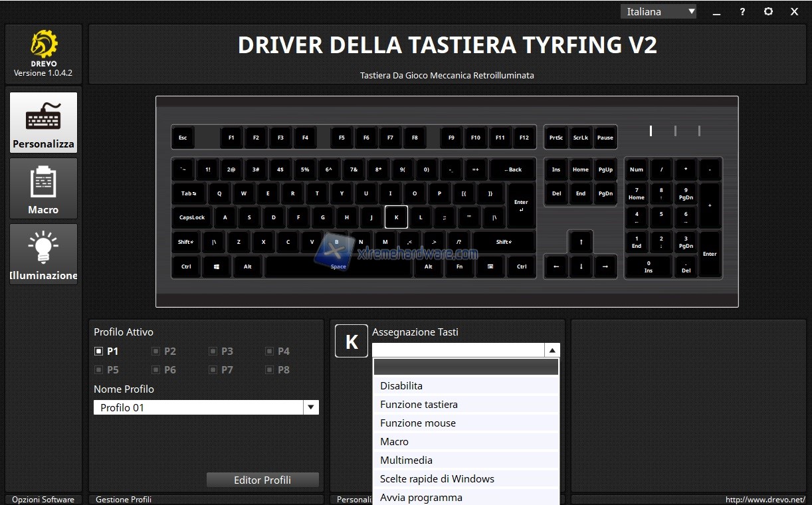The image size is (812, 505).
Task: Click the Drevo logo icon
Action: tap(43, 45)
